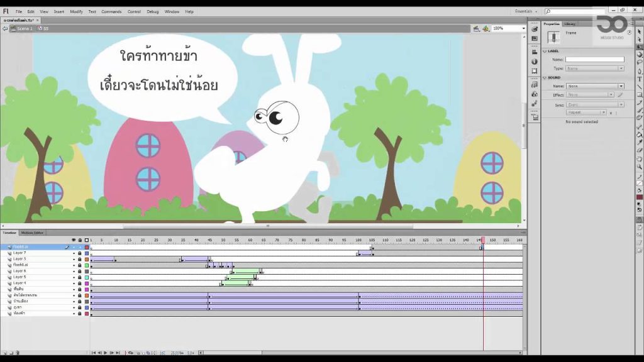
Task: Open the Color panel icon
Action: click(x=535, y=29)
